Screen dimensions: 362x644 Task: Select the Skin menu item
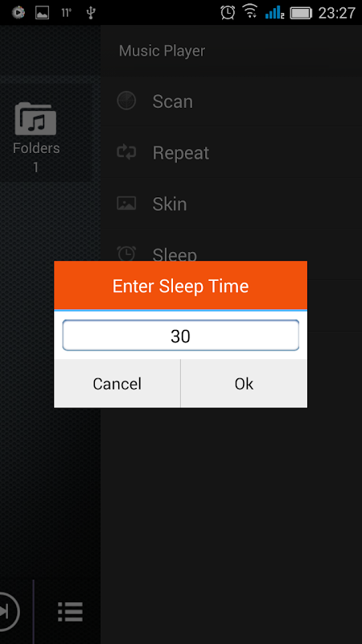point(231,204)
